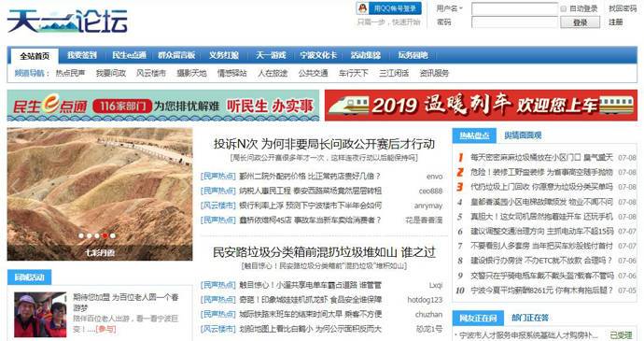The height and width of the screenshot is (341, 644).
Task: Go to the 我要问政 channel
Action: 110,73
